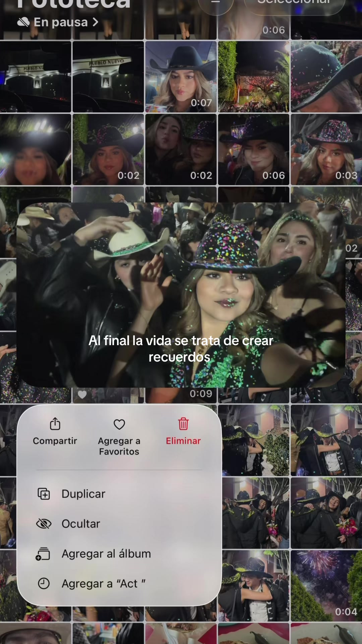The width and height of the screenshot is (362, 644).
Task: Open the 0:03 sequin hat video thumbnail
Action: [x=326, y=149]
